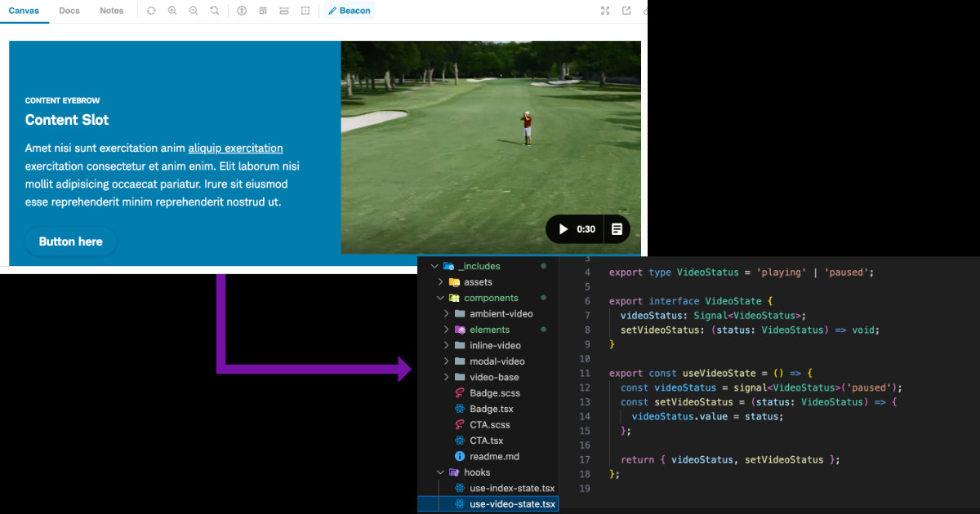Toggle the measure tool in toolbar

(x=284, y=11)
